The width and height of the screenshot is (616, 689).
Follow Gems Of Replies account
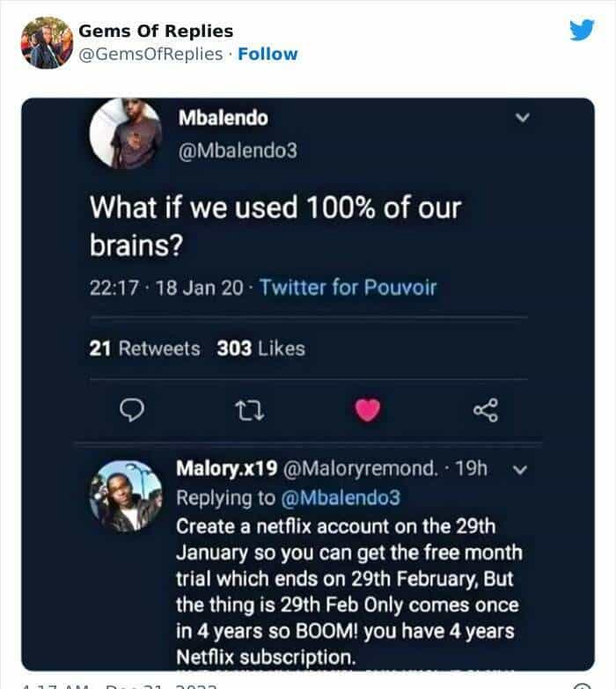pos(268,54)
